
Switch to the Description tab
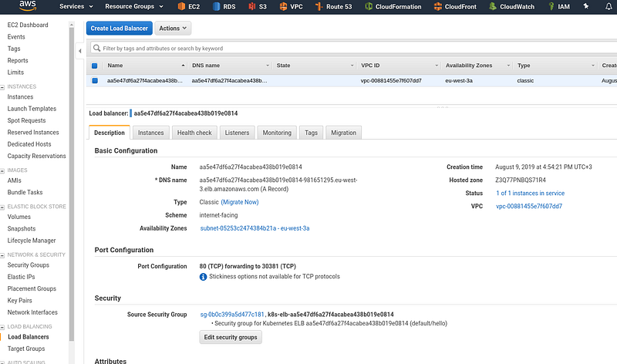pos(110,133)
